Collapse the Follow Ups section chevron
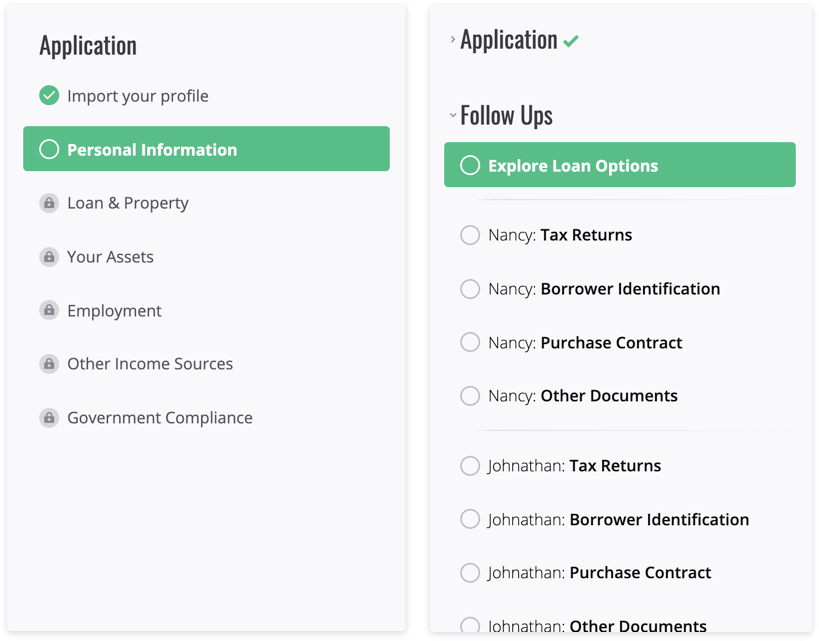This screenshot has width=819, height=641. [x=453, y=115]
